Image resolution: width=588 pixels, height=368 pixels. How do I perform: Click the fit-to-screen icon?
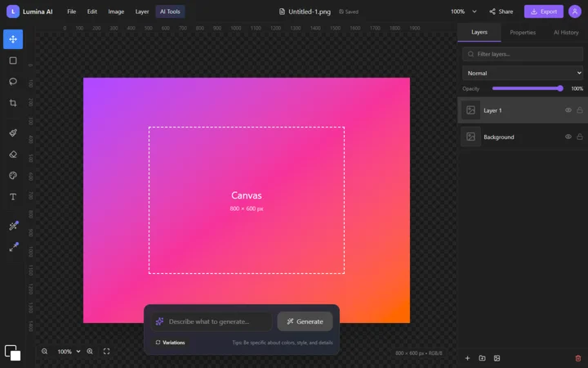[x=106, y=352]
